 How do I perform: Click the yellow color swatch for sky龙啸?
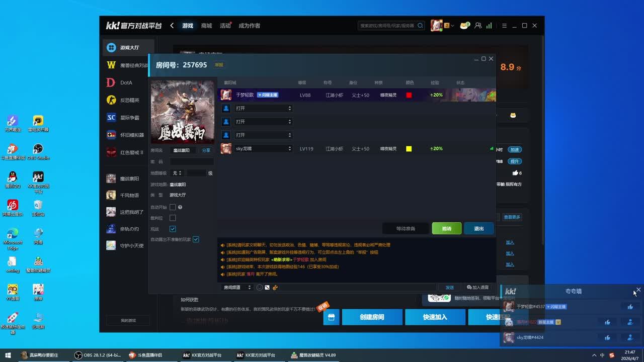(409, 149)
